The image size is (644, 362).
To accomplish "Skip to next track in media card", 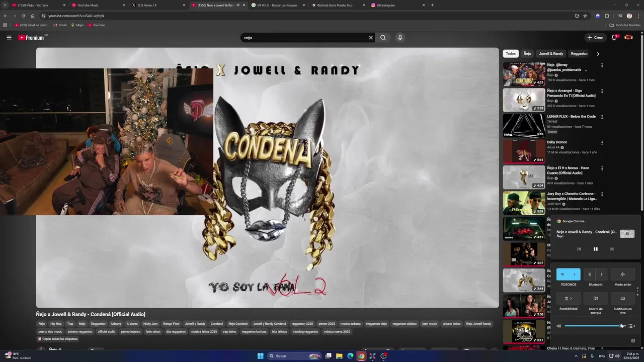I will click(x=612, y=249).
